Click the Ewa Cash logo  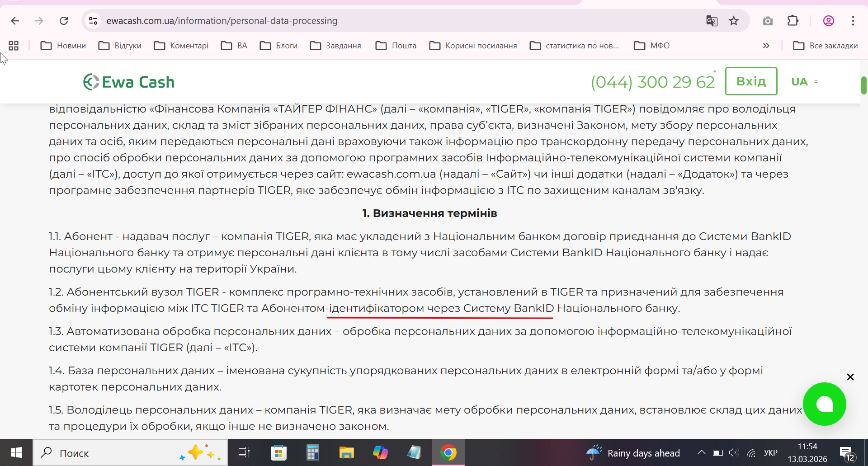coord(129,82)
